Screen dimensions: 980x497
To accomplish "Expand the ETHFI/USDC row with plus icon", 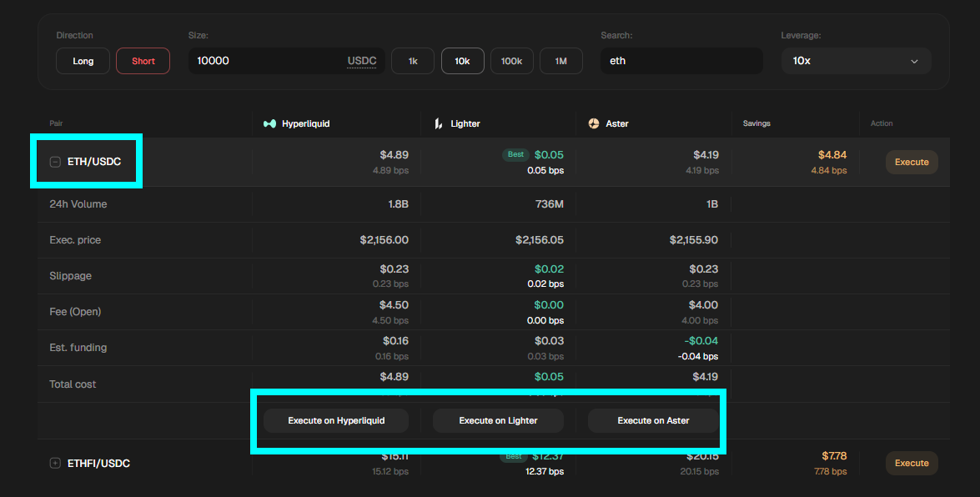I will [56, 463].
